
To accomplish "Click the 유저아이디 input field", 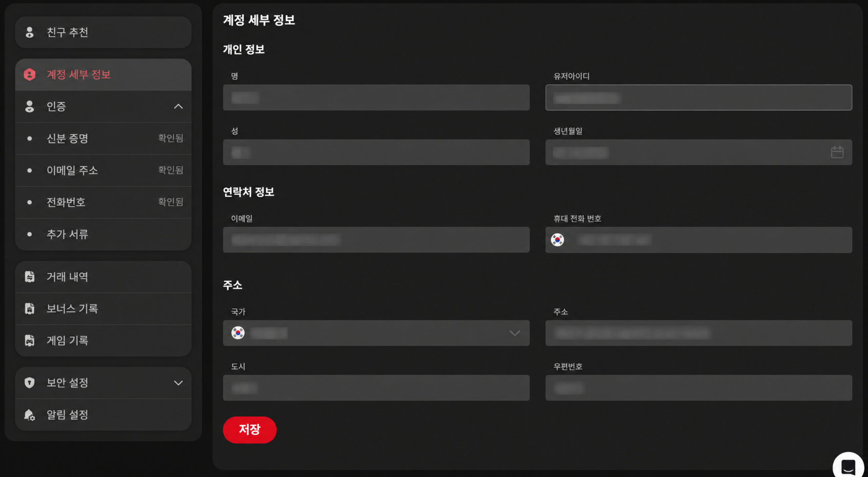I will tap(699, 98).
